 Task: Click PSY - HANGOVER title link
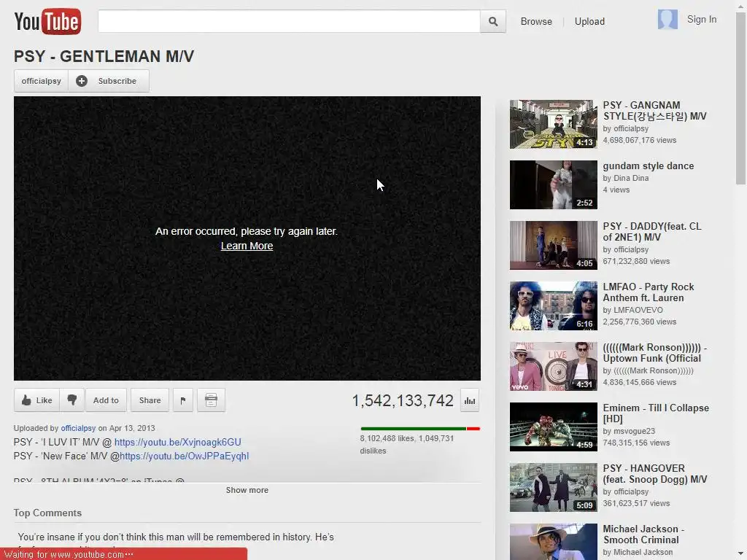pyautogui.click(x=654, y=474)
